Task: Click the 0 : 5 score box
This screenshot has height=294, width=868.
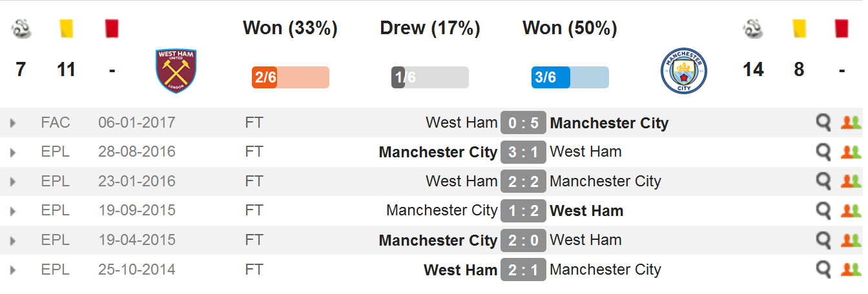Action: click(523, 122)
